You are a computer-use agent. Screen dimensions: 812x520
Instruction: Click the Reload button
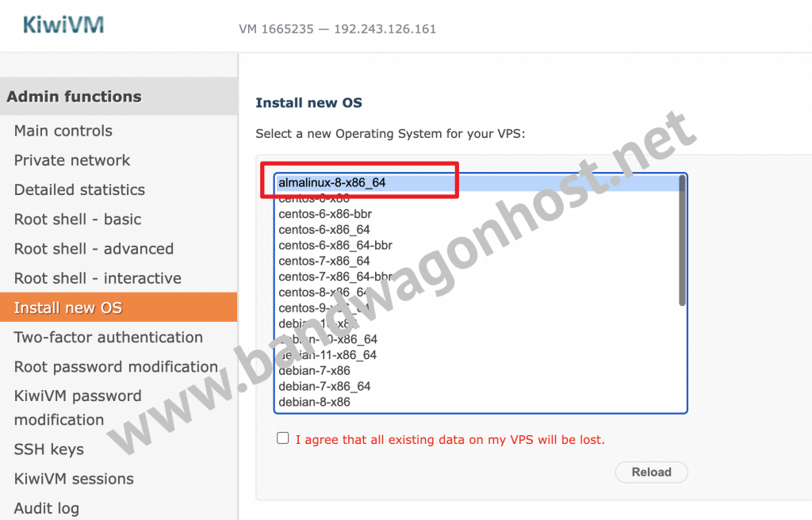652,472
